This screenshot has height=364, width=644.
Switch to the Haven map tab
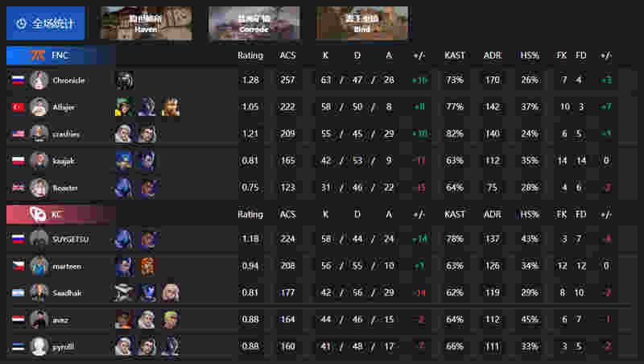(x=147, y=23)
